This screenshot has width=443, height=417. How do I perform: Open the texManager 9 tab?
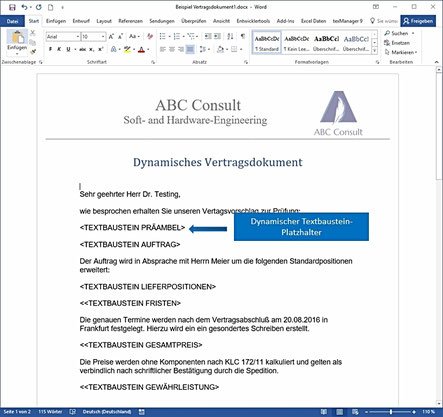click(x=347, y=21)
